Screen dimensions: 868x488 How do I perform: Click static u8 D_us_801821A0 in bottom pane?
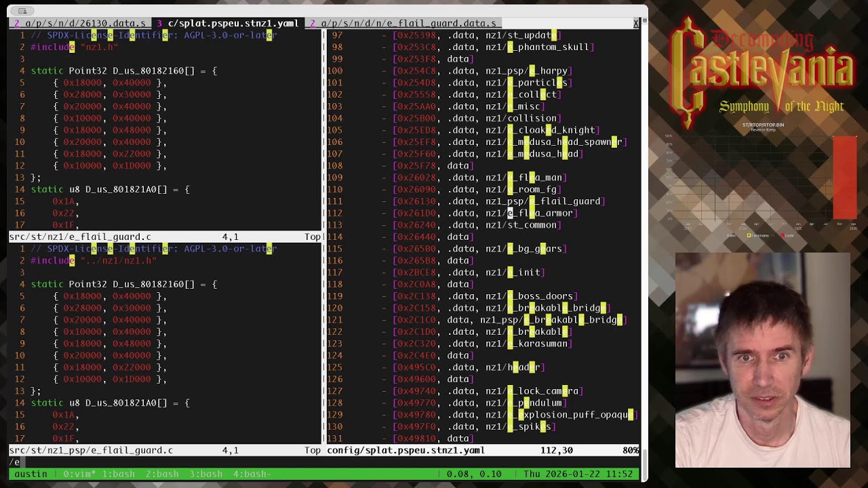[x=111, y=403]
